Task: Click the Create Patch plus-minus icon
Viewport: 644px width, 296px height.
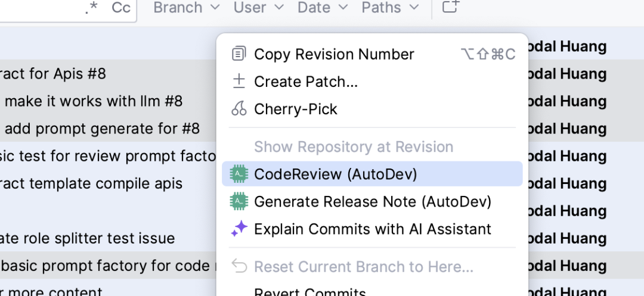Action: 239,82
